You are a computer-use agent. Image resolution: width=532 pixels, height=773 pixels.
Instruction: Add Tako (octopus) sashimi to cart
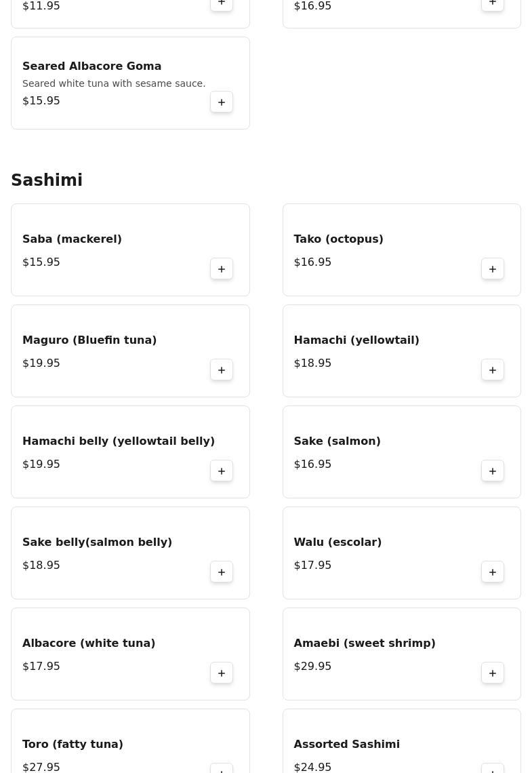[493, 269]
